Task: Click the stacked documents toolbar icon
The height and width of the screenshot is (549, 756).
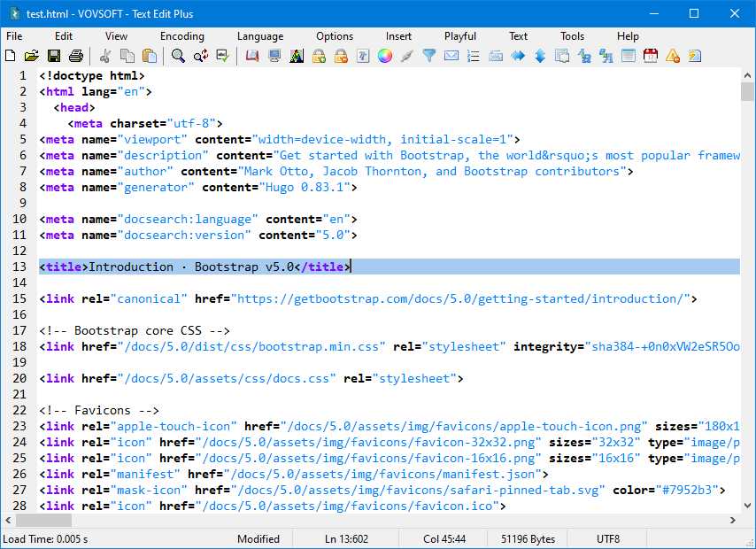Action: click(562, 56)
